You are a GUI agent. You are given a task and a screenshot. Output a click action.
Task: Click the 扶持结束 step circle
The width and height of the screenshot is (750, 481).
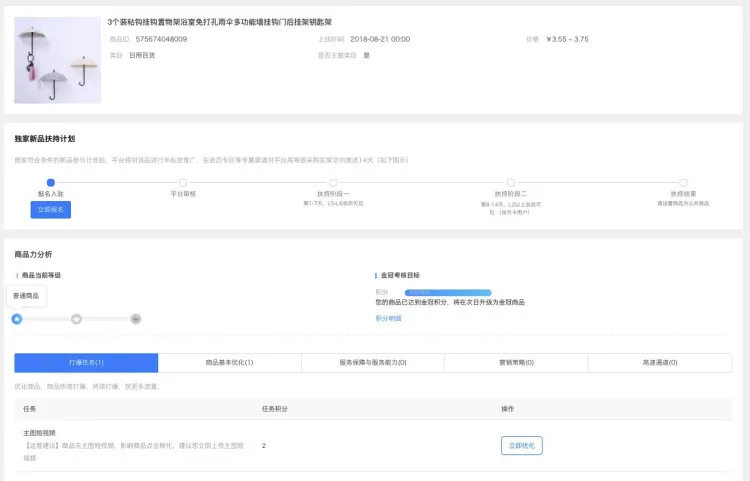683,182
